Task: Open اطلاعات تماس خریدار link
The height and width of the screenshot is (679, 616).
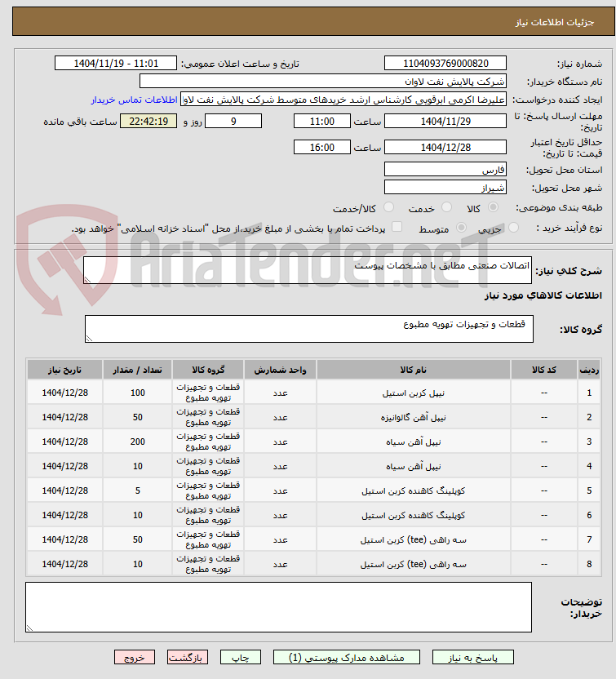Action: (x=134, y=100)
